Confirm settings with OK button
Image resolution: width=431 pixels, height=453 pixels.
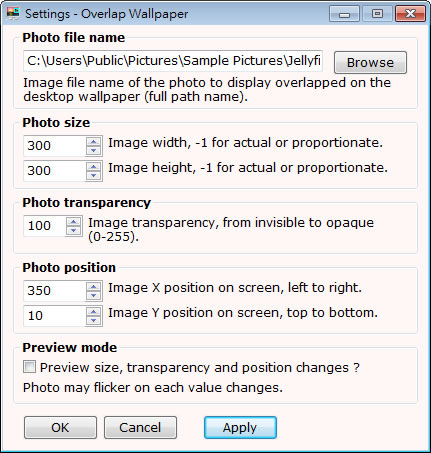pyautogui.click(x=60, y=427)
